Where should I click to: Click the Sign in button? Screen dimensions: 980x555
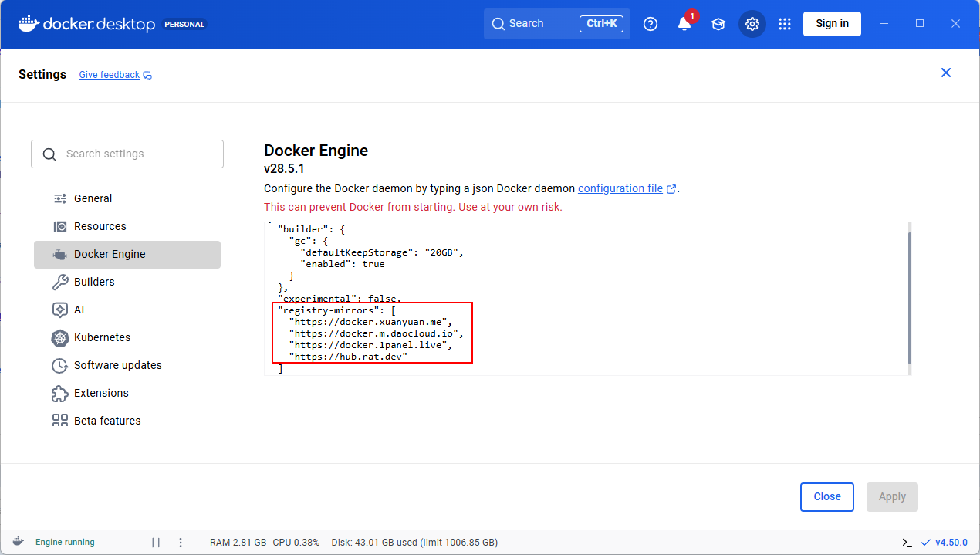click(x=832, y=24)
